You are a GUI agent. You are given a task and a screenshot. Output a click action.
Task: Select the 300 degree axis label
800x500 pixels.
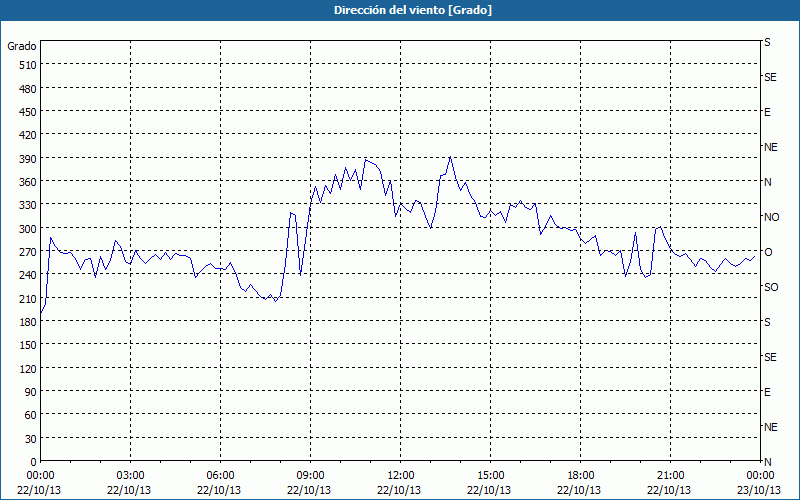point(28,229)
